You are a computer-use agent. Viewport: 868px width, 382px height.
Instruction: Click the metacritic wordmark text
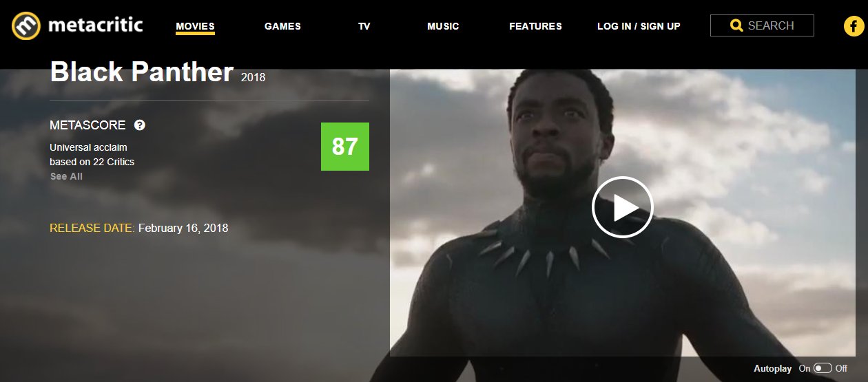pos(95,26)
